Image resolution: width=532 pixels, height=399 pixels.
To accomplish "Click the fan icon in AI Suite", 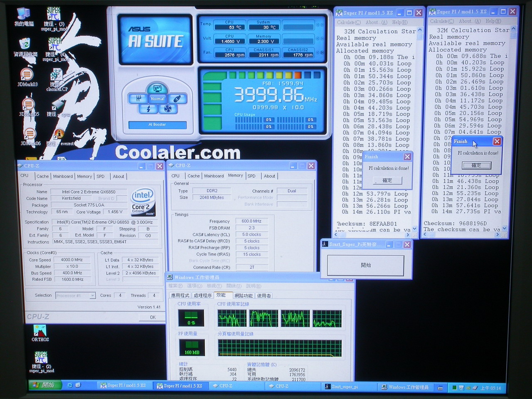I will [x=167, y=109].
